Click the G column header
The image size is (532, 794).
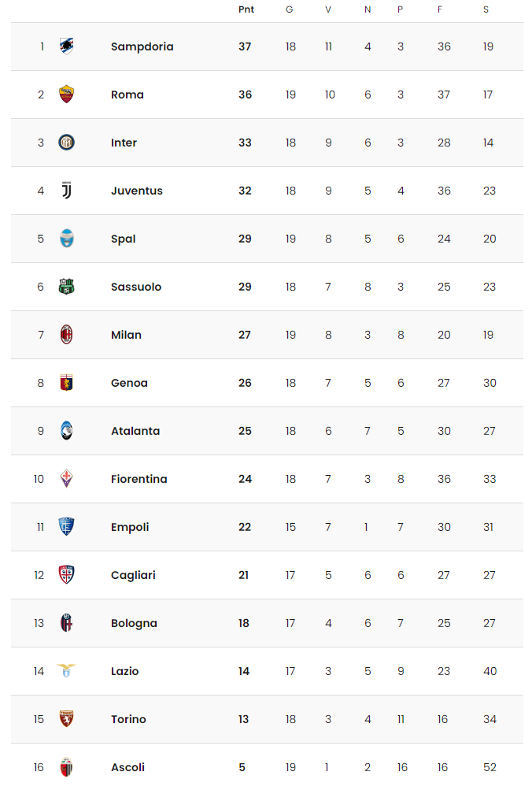pyautogui.click(x=290, y=9)
